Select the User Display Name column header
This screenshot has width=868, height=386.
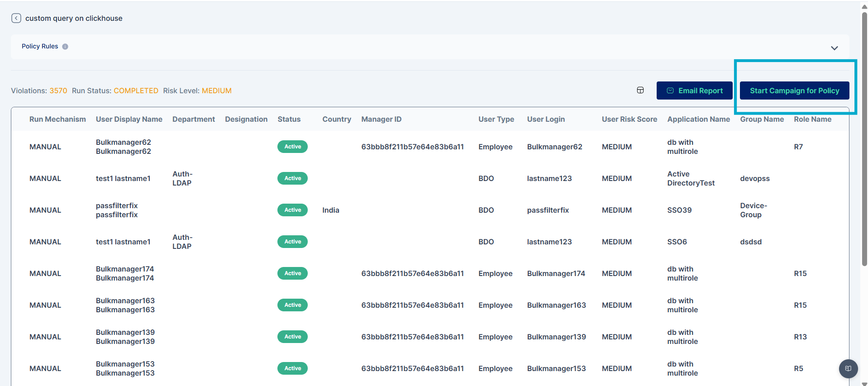(129, 119)
